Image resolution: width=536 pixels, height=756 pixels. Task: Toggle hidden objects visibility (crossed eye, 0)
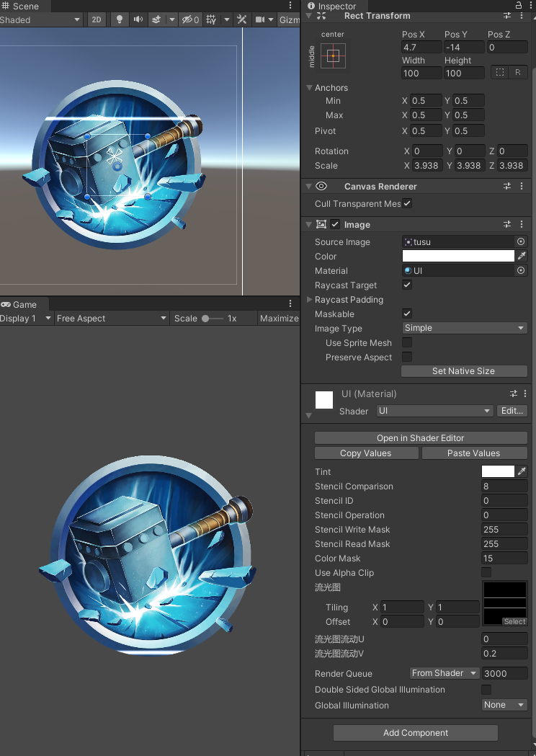coord(190,19)
